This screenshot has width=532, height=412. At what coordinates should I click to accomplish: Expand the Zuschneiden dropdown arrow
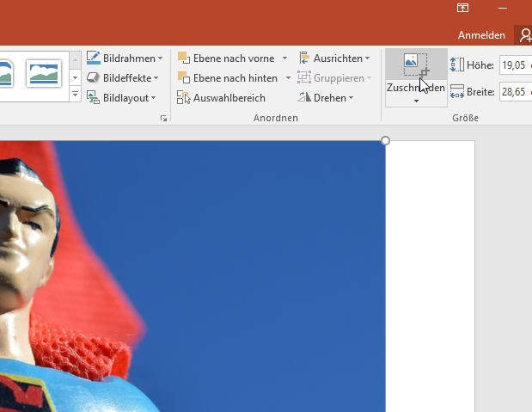(x=416, y=101)
